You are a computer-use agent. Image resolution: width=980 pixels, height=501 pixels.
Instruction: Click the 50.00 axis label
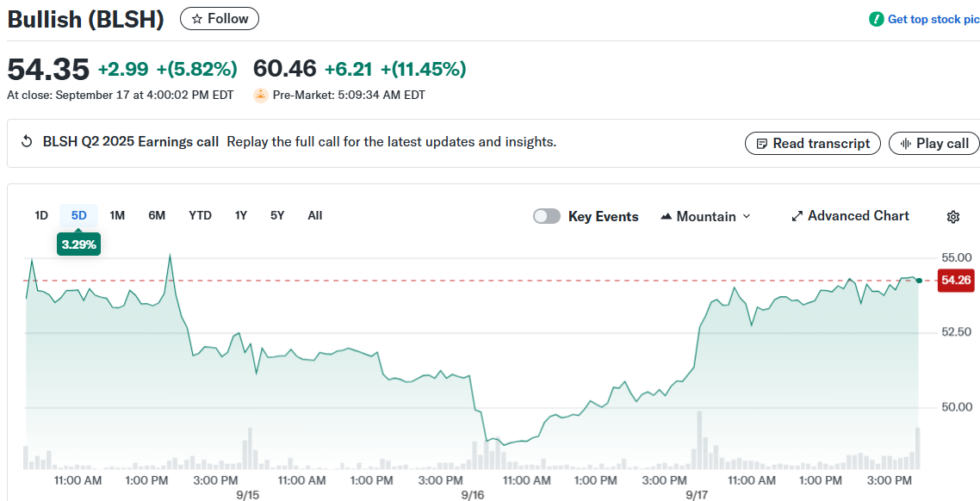point(956,407)
